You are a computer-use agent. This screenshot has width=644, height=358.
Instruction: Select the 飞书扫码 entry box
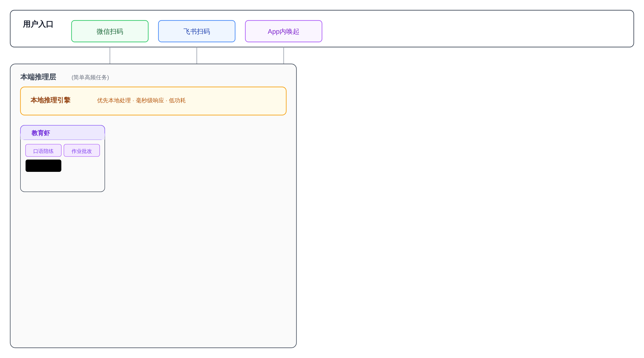point(197,31)
